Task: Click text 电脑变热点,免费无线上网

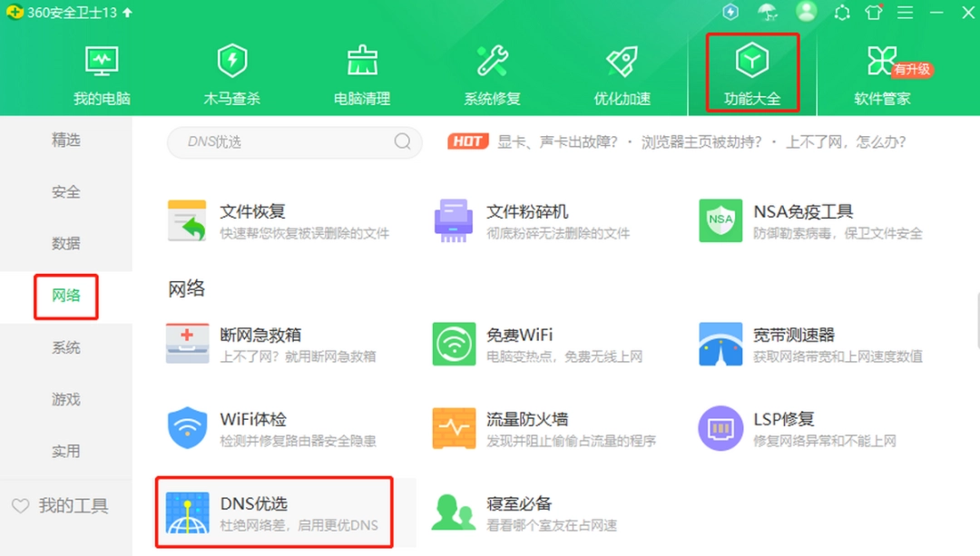Action: pos(564,356)
